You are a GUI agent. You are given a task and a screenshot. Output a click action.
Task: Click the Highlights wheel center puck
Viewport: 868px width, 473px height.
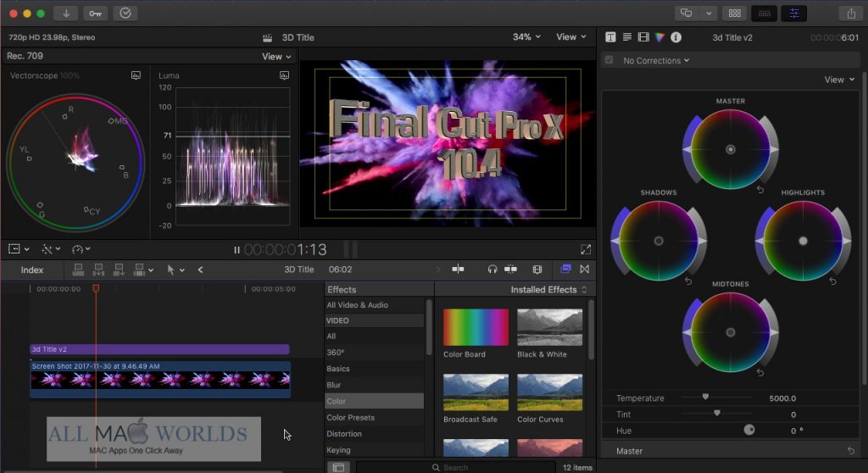[x=804, y=241]
